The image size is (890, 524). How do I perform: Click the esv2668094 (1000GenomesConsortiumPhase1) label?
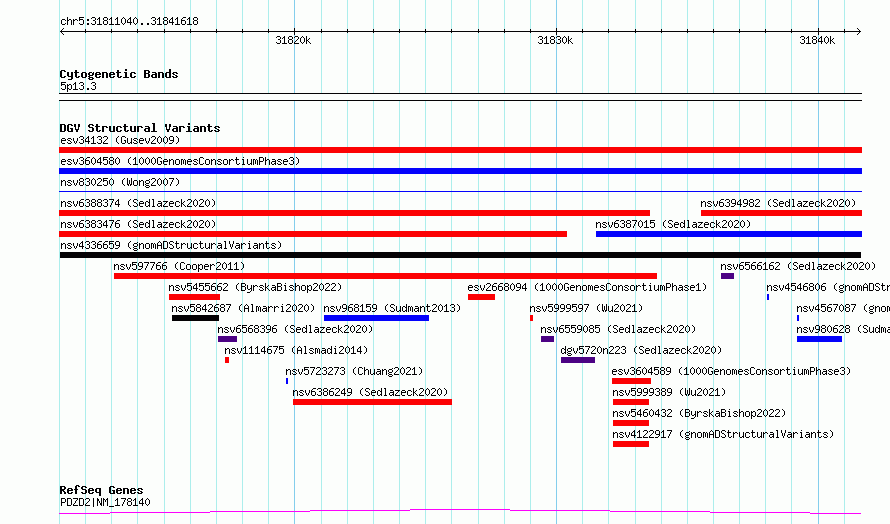(x=587, y=287)
